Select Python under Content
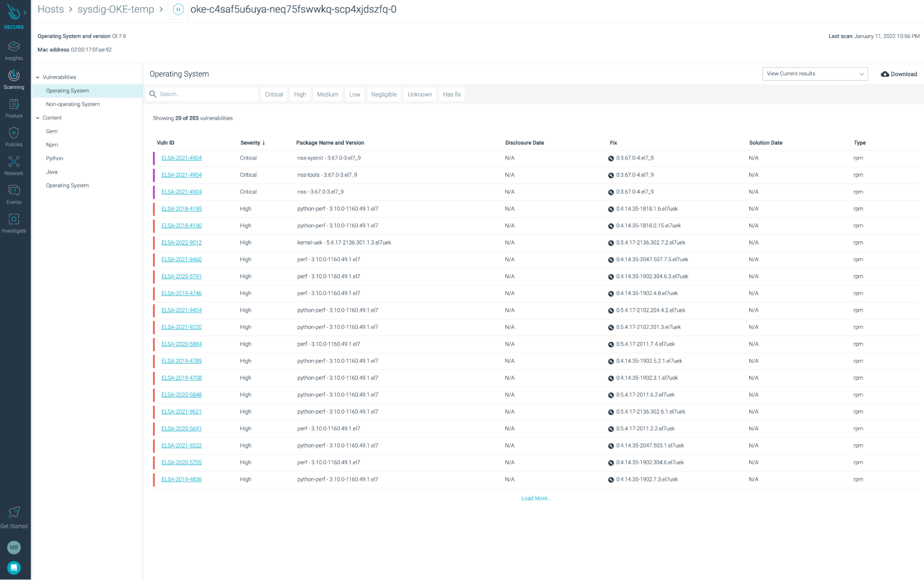 (55, 159)
